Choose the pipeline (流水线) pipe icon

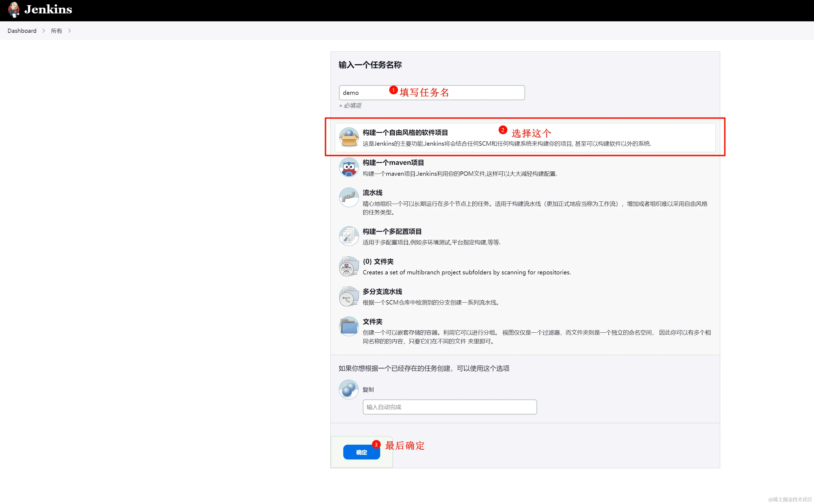[349, 197]
